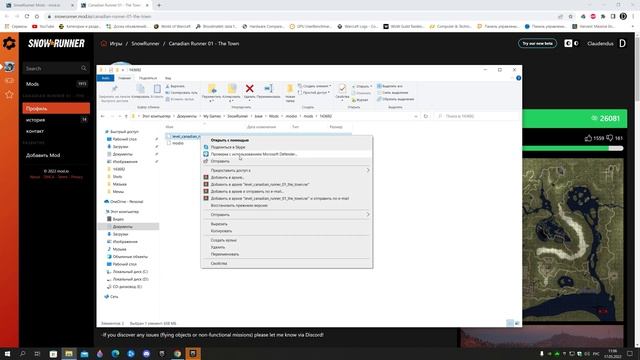Viewport: 640px width, 360px height.
Task: Toggle the light/dark theme switch in header
Action: (x=571, y=43)
